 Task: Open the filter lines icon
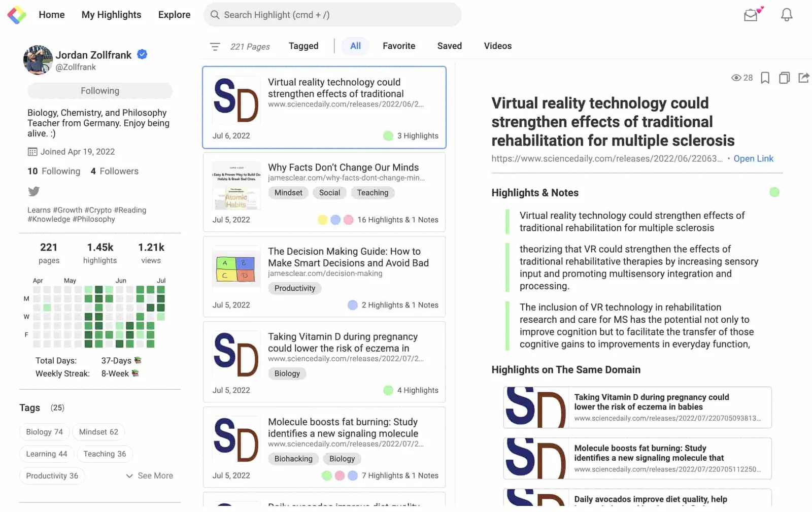coord(215,47)
